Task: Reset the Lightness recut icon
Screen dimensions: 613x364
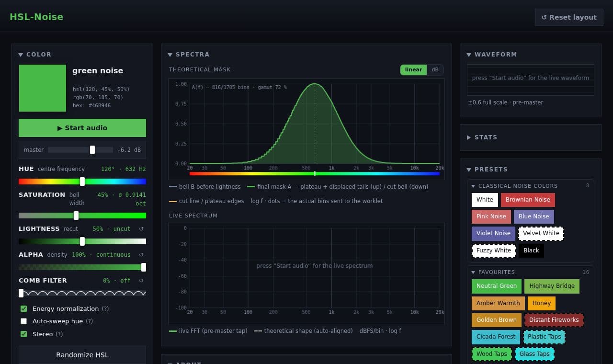Action: click(141, 229)
